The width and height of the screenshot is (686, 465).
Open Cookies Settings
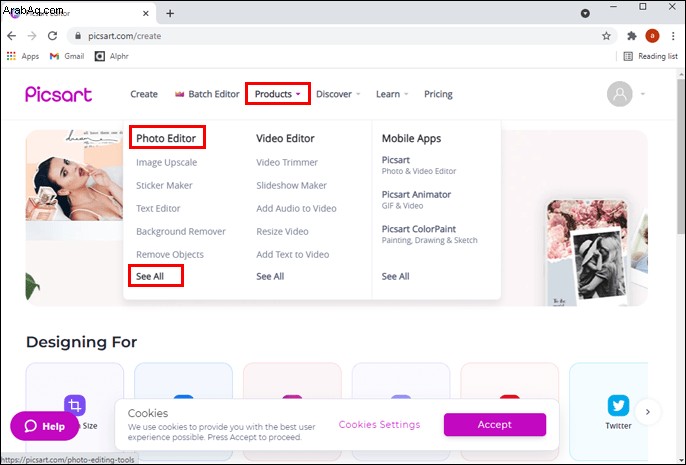pyautogui.click(x=379, y=424)
